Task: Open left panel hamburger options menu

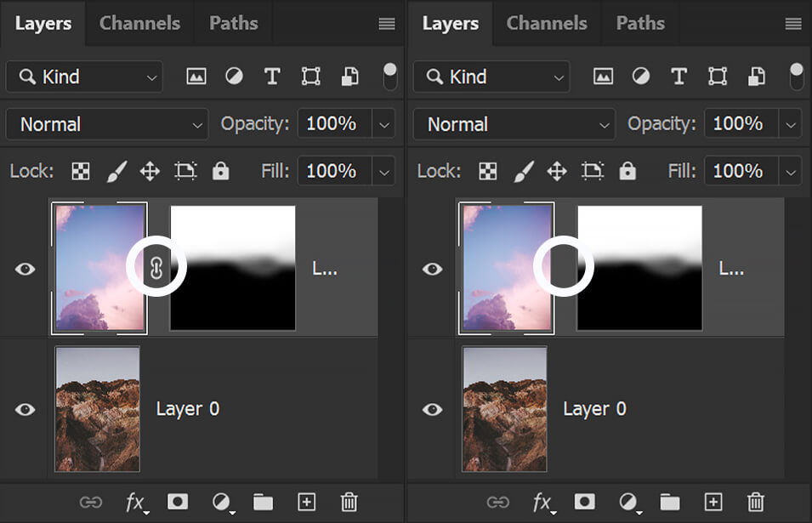Action: [x=387, y=23]
